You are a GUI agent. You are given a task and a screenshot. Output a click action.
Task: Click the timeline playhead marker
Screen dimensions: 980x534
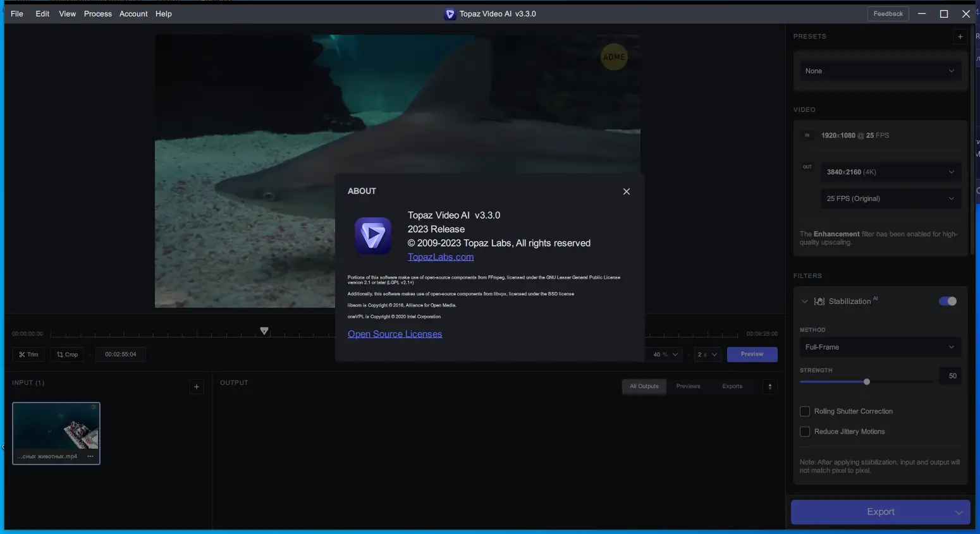264,331
